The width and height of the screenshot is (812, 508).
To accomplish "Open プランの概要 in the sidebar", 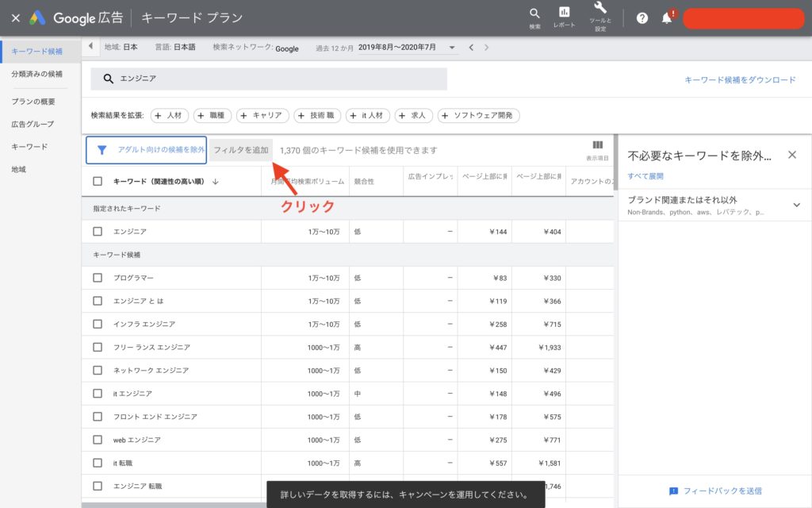I will pos(33,102).
